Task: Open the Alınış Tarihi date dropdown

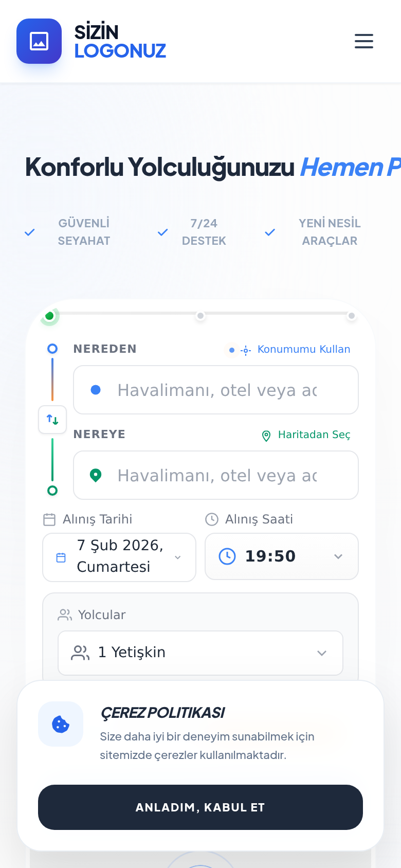Action: 119,557
